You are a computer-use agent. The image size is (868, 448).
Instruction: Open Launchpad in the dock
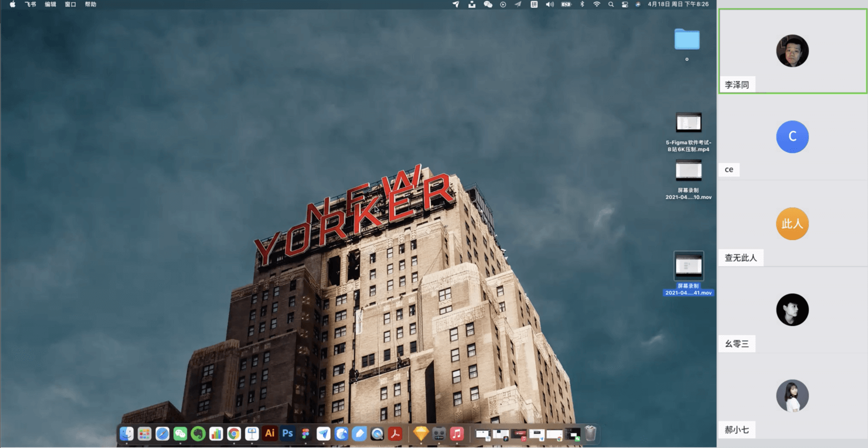(144, 434)
